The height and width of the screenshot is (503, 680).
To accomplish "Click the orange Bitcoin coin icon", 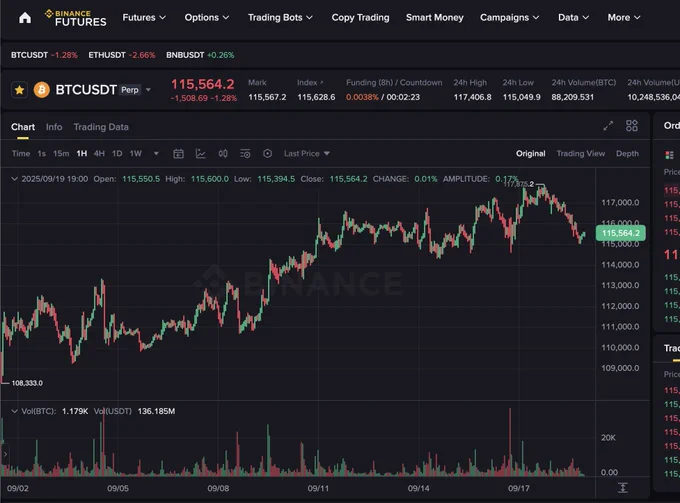I will click(x=42, y=90).
